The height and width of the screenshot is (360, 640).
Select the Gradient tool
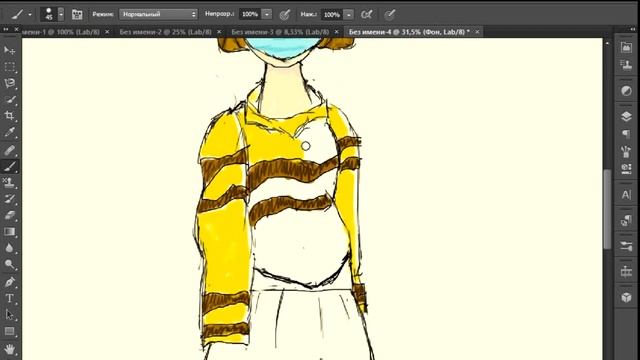click(9, 232)
